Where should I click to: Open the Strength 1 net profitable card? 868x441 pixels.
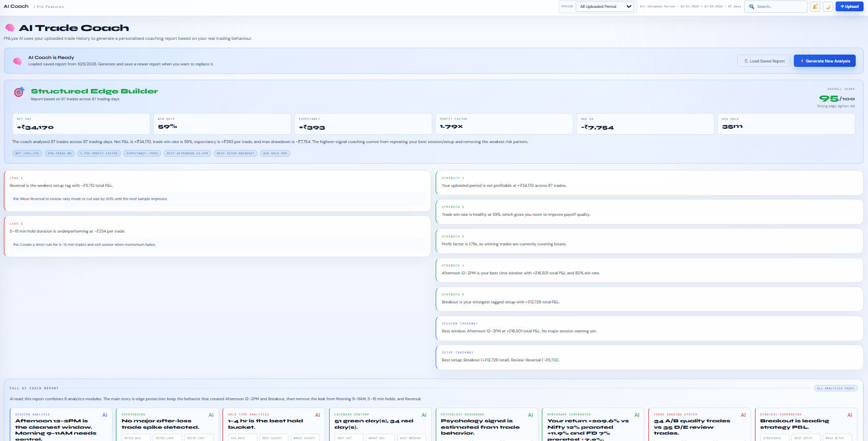[x=649, y=183]
